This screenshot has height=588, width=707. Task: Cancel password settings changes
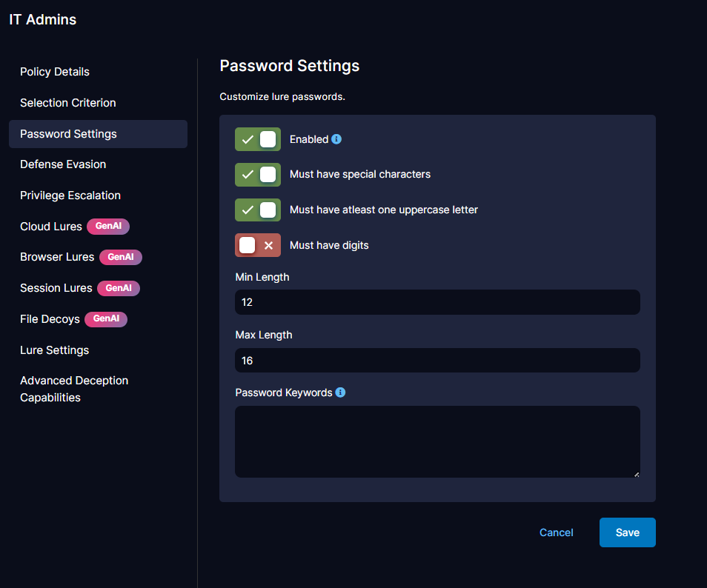point(556,532)
